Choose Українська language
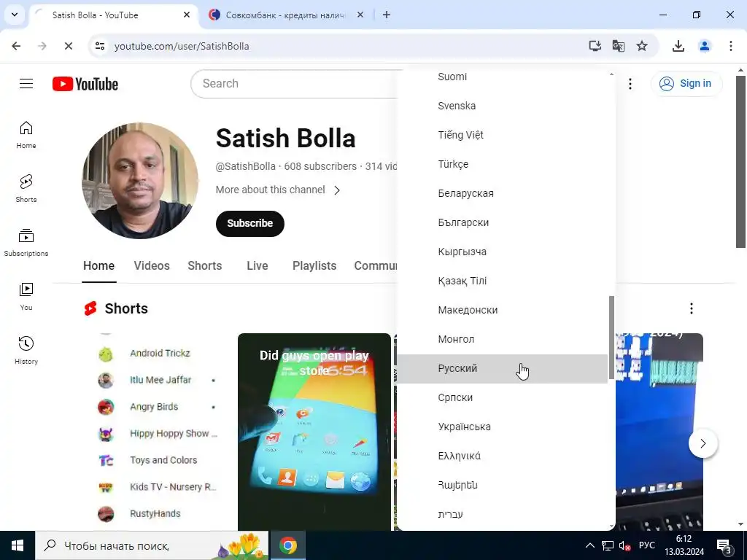The image size is (747, 560). pyautogui.click(x=502, y=427)
